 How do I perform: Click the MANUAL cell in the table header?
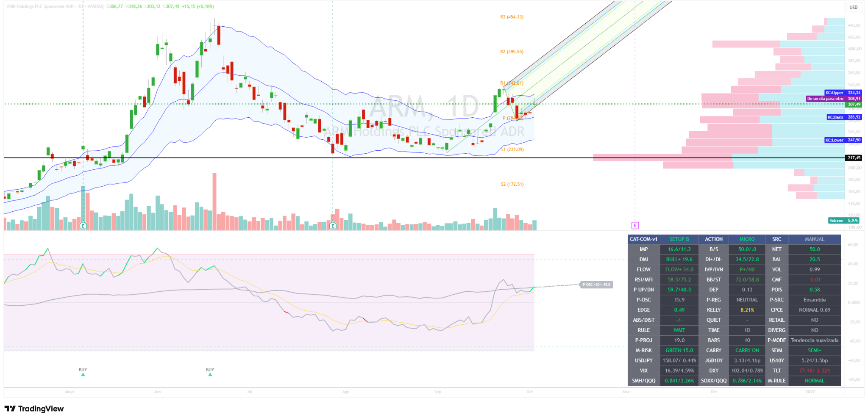[x=814, y=239]
